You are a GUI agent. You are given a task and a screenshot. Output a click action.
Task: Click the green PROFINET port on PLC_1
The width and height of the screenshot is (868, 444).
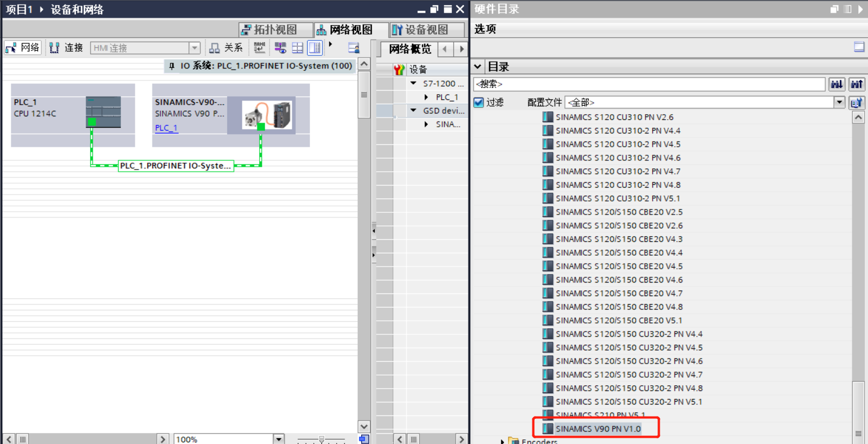click(92, 122)
